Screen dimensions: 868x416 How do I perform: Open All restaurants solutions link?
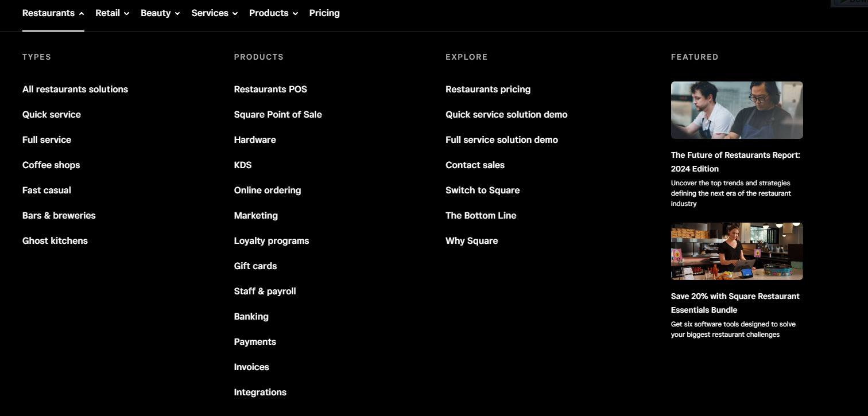[x=75, y=90]
